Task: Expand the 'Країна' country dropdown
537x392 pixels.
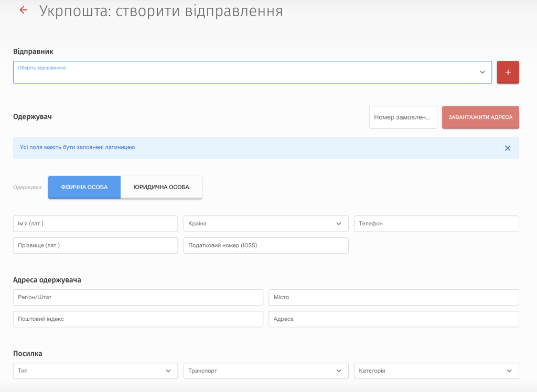Action: click(x=266, y=224)
